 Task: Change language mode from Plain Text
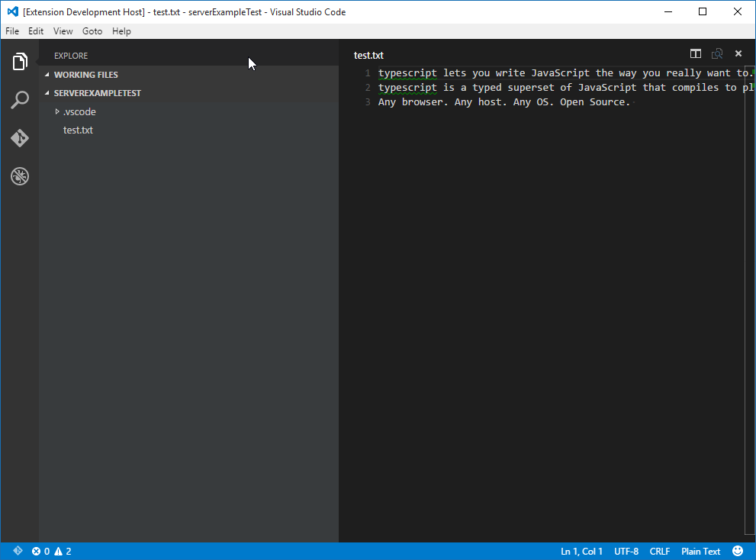click(x=700, y=551)
